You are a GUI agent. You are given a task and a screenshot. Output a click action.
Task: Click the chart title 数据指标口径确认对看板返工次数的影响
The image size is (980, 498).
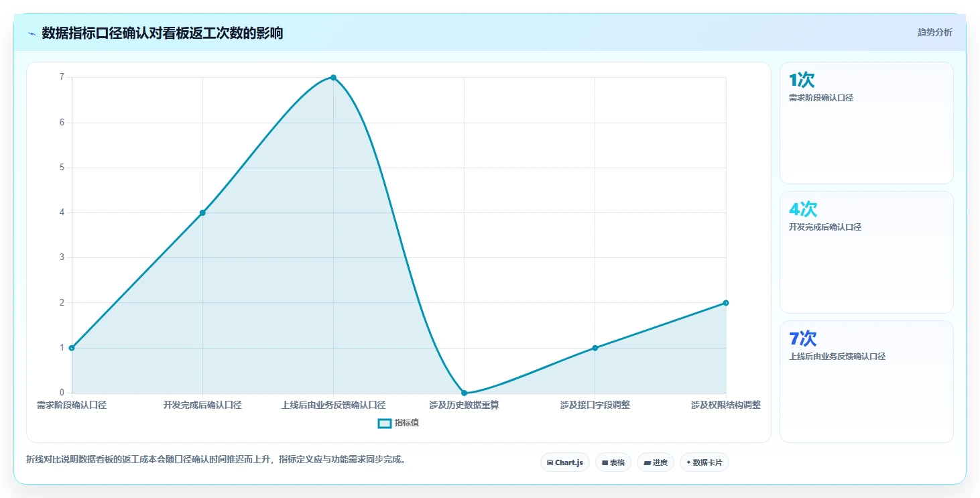coord(162,33)
